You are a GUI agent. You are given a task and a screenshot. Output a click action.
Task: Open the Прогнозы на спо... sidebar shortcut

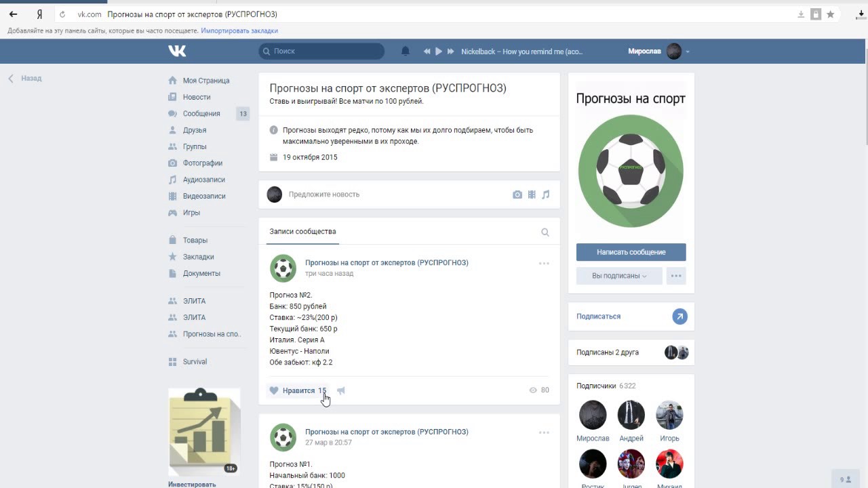pos(212,334)
